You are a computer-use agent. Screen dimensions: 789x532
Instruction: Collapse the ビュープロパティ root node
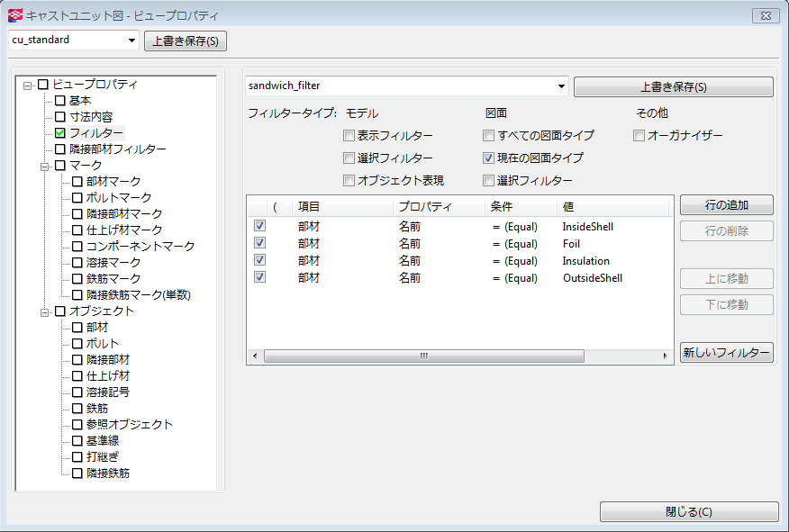[28, 86]
